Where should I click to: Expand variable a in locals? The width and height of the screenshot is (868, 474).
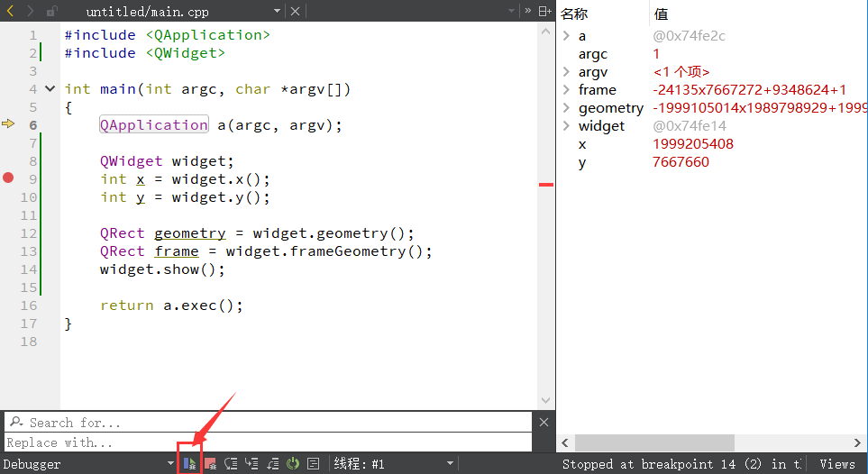click(x=566, y=36)
